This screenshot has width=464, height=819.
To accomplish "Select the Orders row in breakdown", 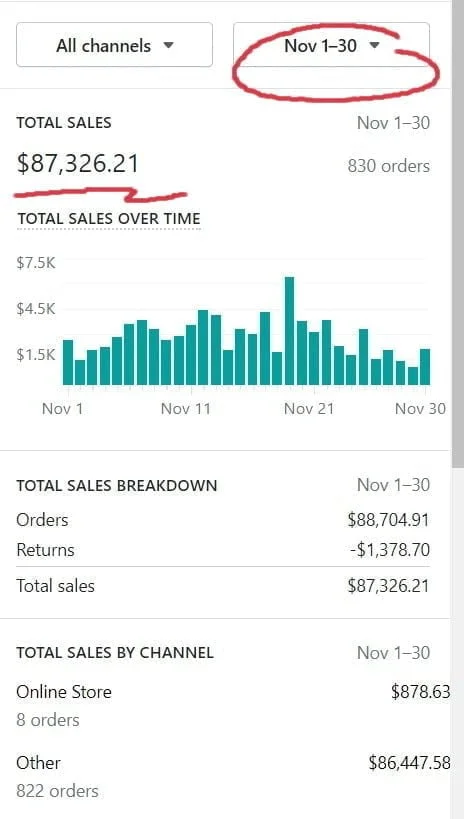I will coord(223,520).
